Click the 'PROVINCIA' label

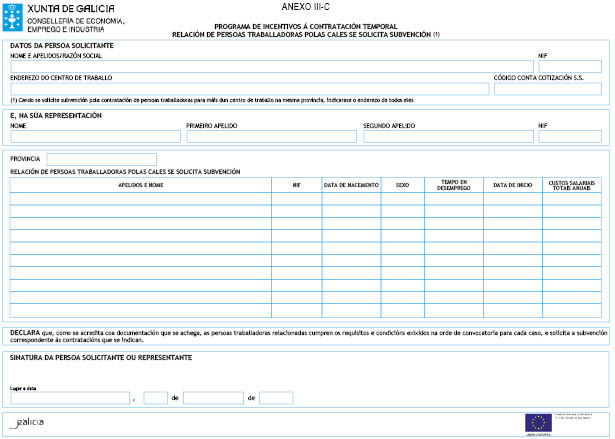[x=25, y=159]
